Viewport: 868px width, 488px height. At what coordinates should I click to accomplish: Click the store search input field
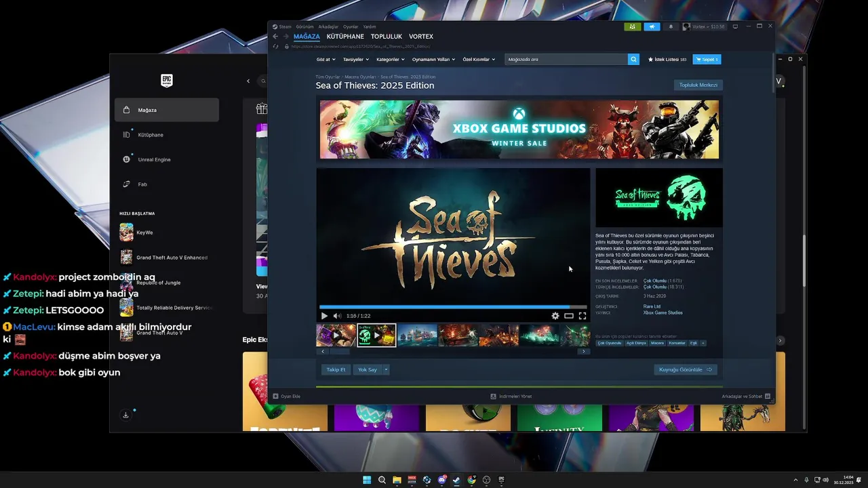click(x=566, y=60)
